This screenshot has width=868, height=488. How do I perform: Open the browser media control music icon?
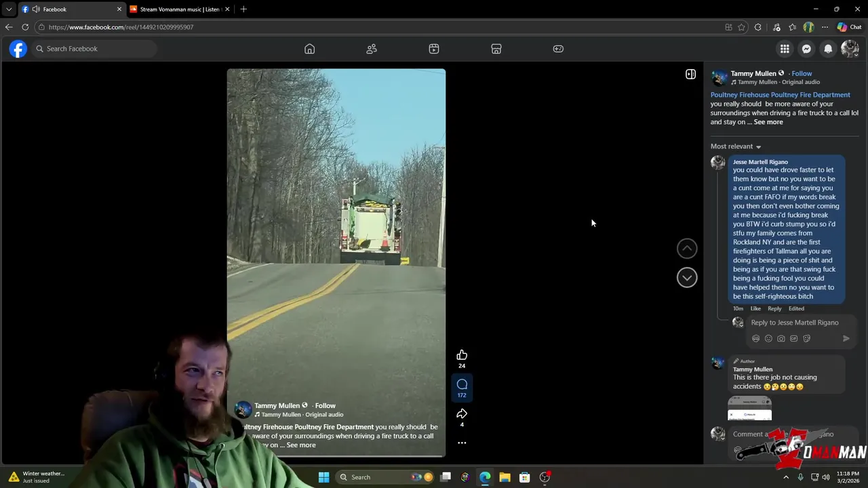point(776,27)
